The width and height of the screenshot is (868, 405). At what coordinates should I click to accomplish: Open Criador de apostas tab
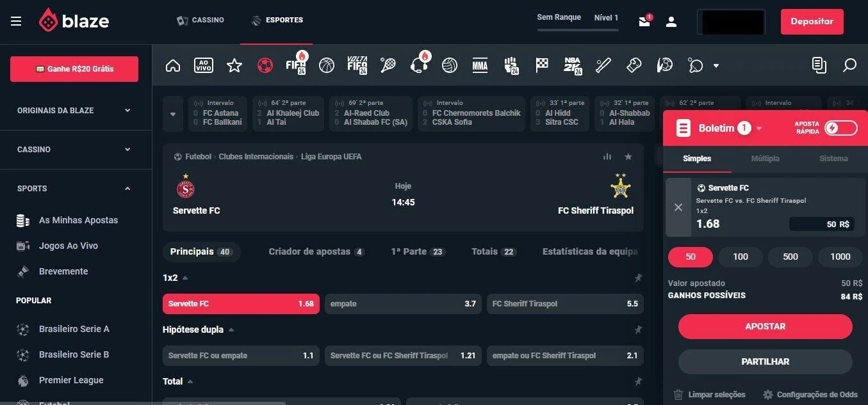click(316, 251)
